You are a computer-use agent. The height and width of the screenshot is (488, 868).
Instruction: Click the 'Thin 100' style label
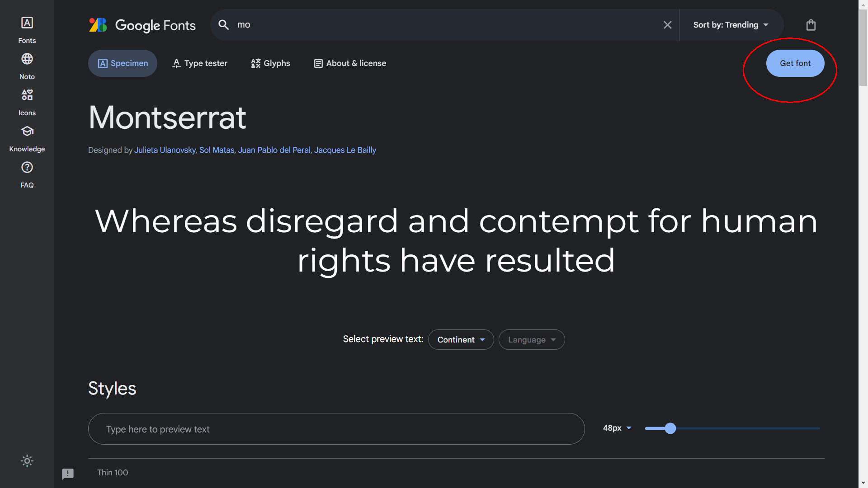(113, 472)
